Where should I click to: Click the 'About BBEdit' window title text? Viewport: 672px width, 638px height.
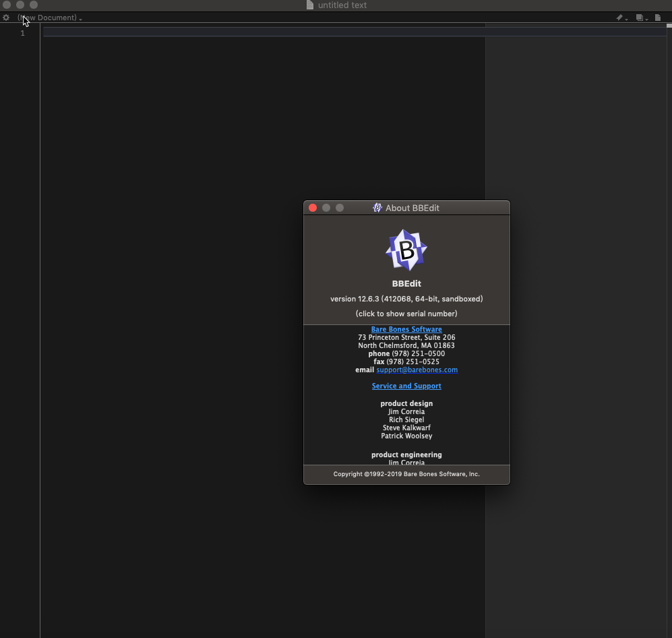[x=413, y=208]
